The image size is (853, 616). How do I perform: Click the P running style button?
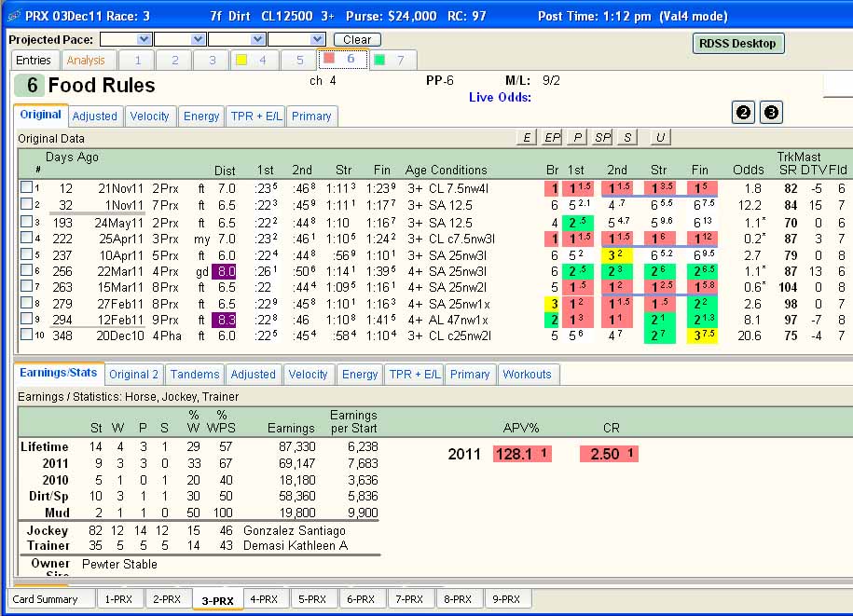coord(577,138)
